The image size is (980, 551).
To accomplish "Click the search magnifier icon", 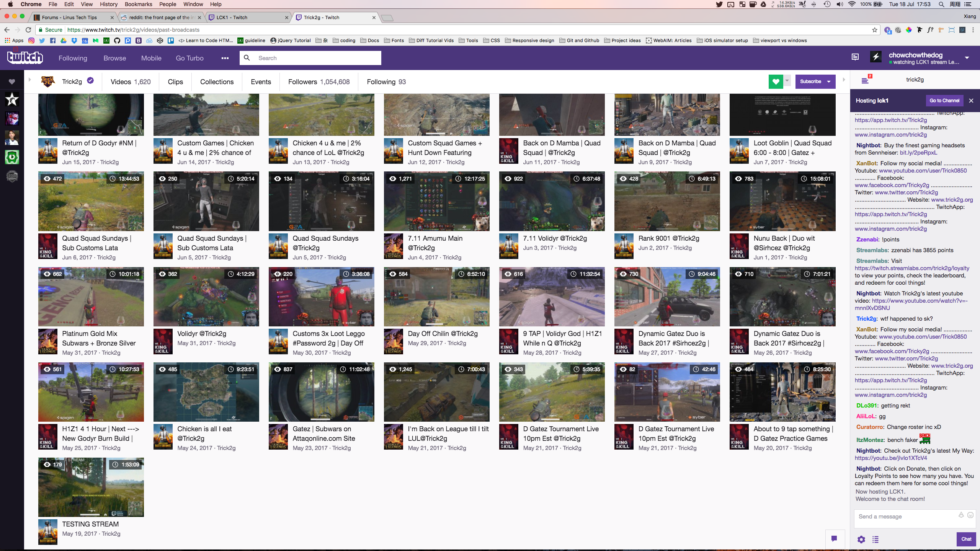I will 247,58.
